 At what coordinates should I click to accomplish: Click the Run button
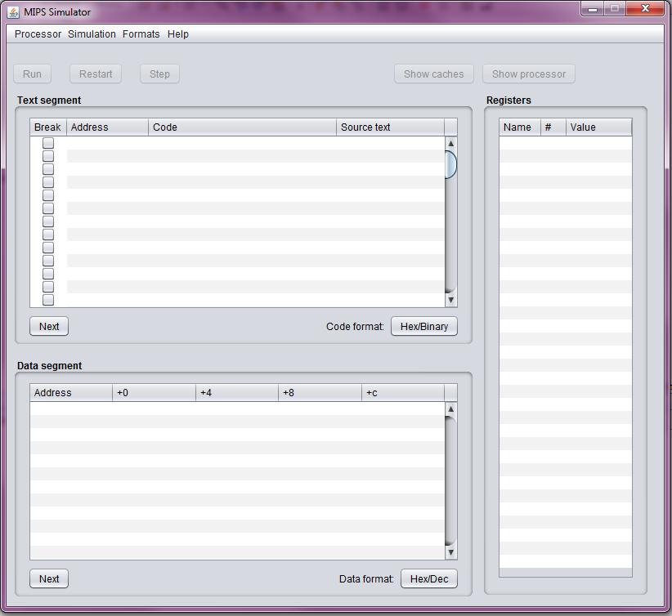32,74
